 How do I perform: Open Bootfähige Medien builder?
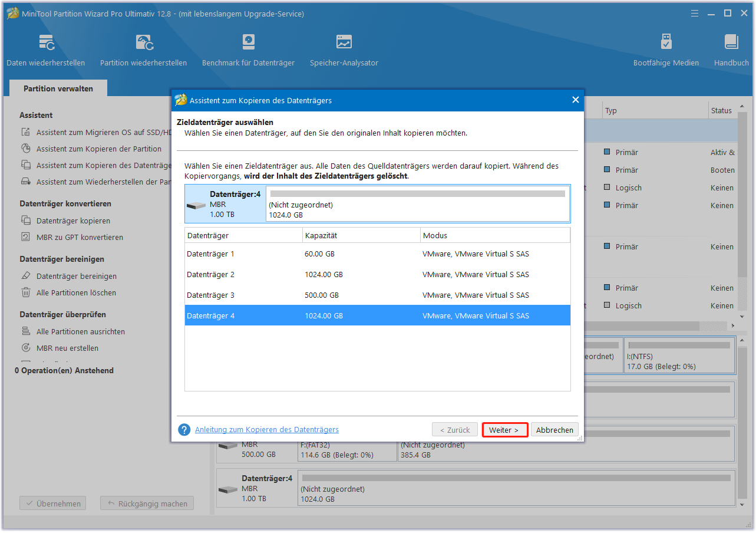pos(666,50)
